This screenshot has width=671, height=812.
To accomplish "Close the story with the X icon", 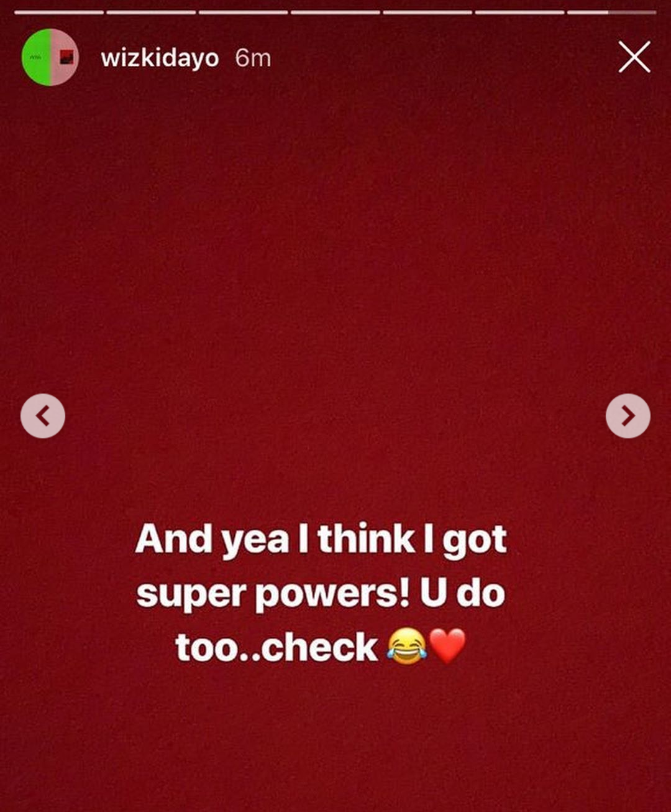I will (634, 57).
